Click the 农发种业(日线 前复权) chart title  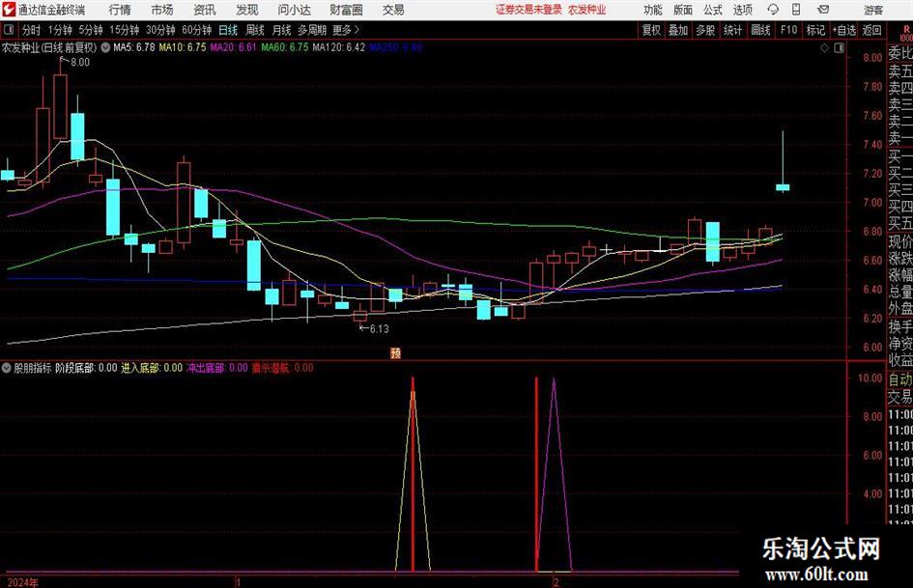tap(49, 47)
